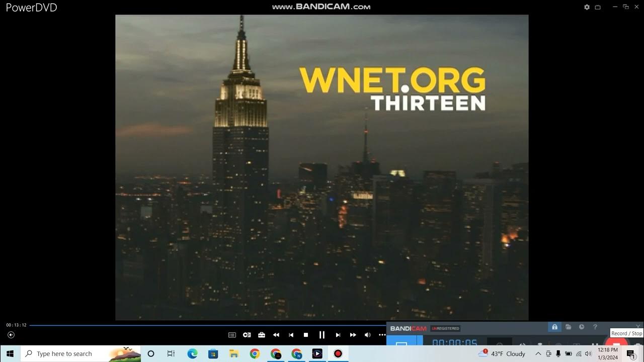644x362 pixels.
Task: Open File Explorer from taskbar
Action: tap(234, 353)
